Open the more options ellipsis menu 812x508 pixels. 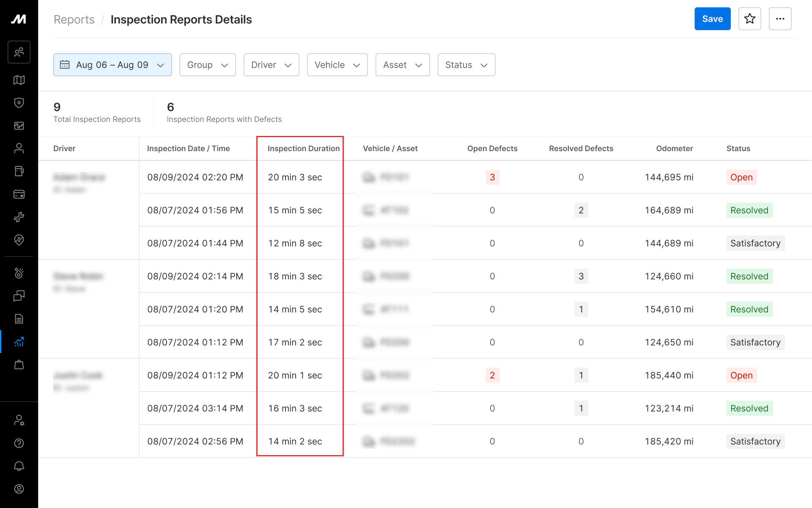(x=780, y=19)
